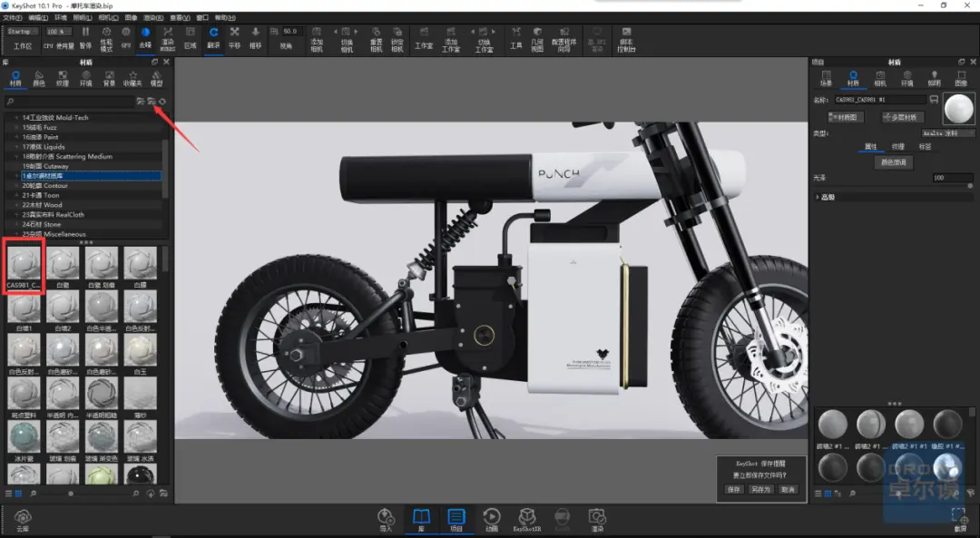
Task: Click the color swatch button below 属性
Action: pyautogui.click(x=893, y=162)
